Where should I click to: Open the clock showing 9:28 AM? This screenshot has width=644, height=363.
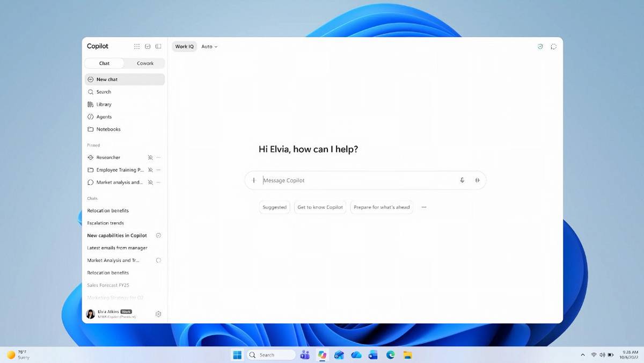(630, 355)
